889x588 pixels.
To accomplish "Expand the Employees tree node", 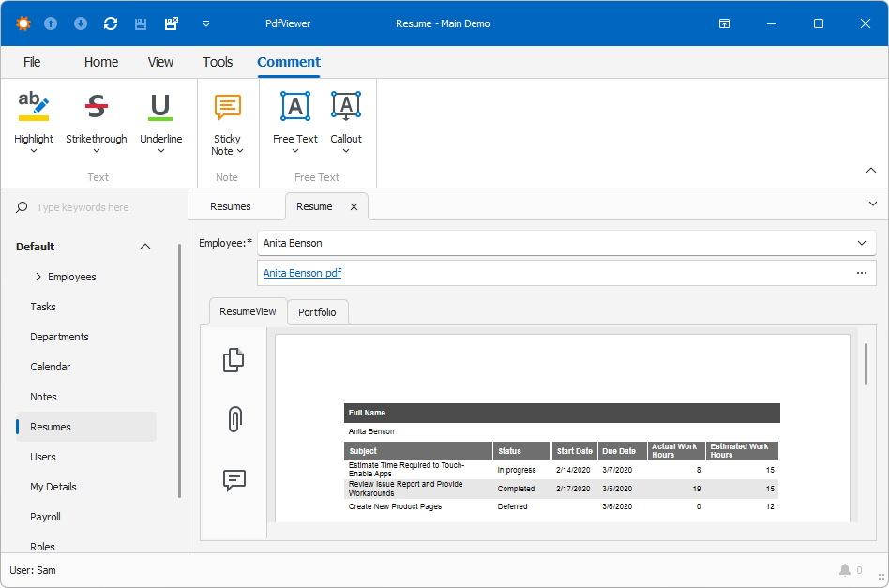I will click(x=38, y=277).
